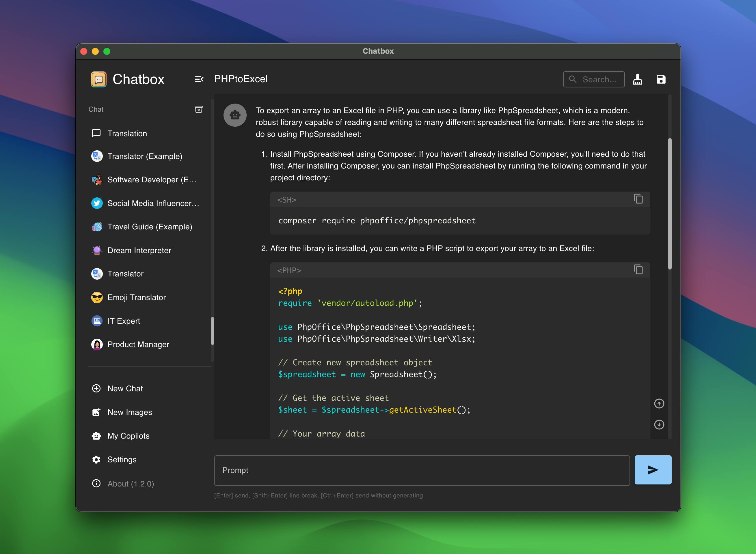Open About (1.2.0)
Viewport: 756px width, 554px height.
coord(147,484)
